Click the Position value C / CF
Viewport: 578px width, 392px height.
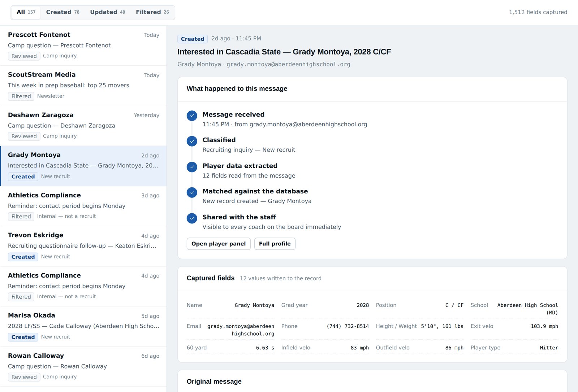(454, 305)
